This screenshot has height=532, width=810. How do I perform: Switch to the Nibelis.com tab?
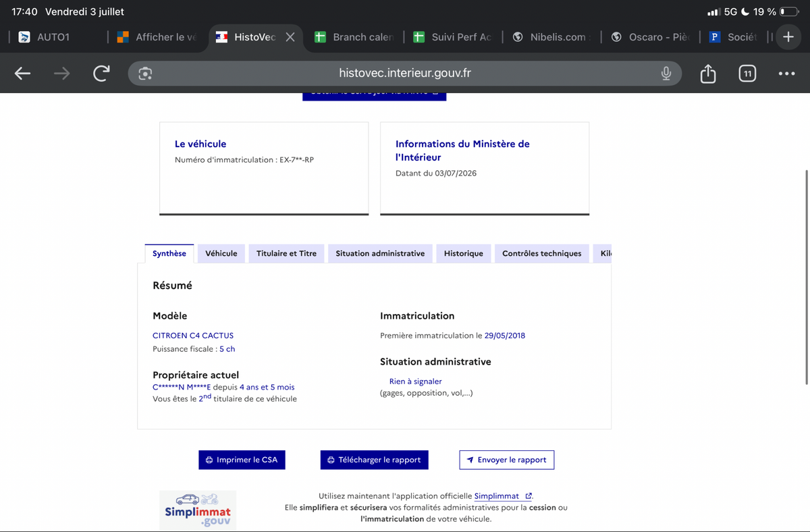[551, 37]
